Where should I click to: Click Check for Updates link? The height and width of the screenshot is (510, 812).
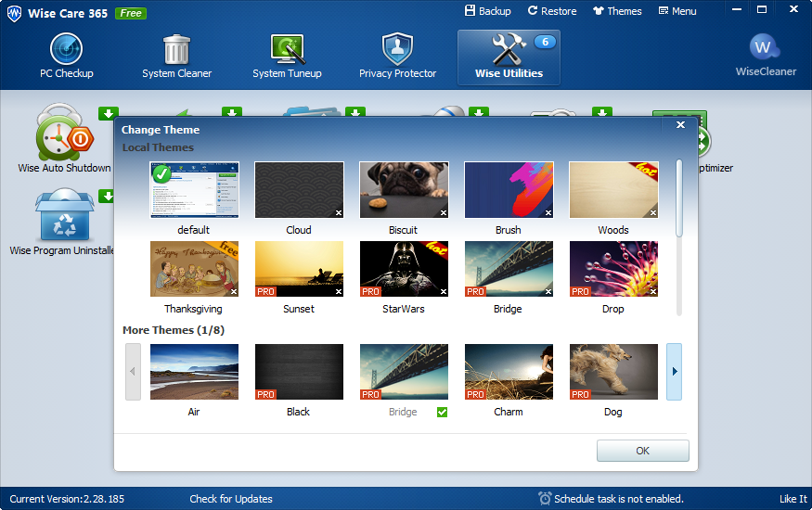(231, 499)
